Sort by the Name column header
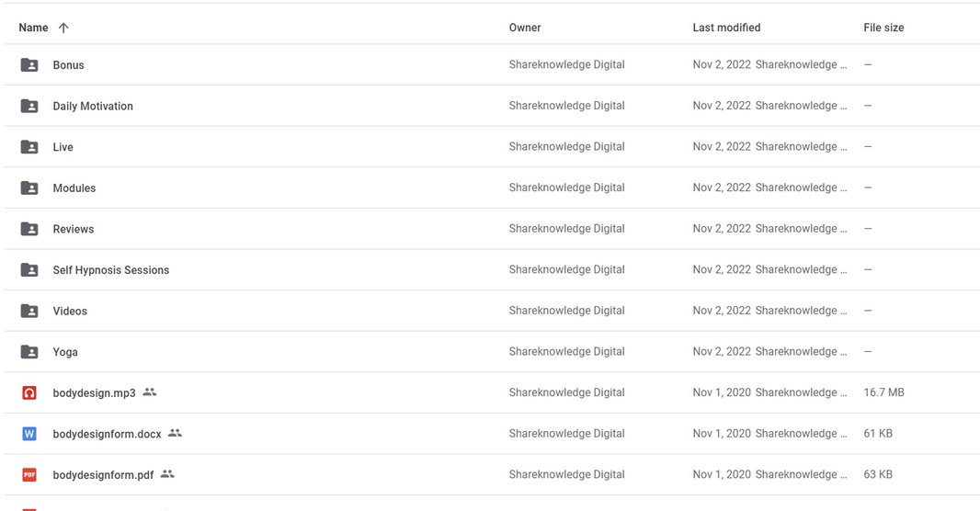This screenshot has height=511, width=980. pyautogui.click(x=33, y=28)
